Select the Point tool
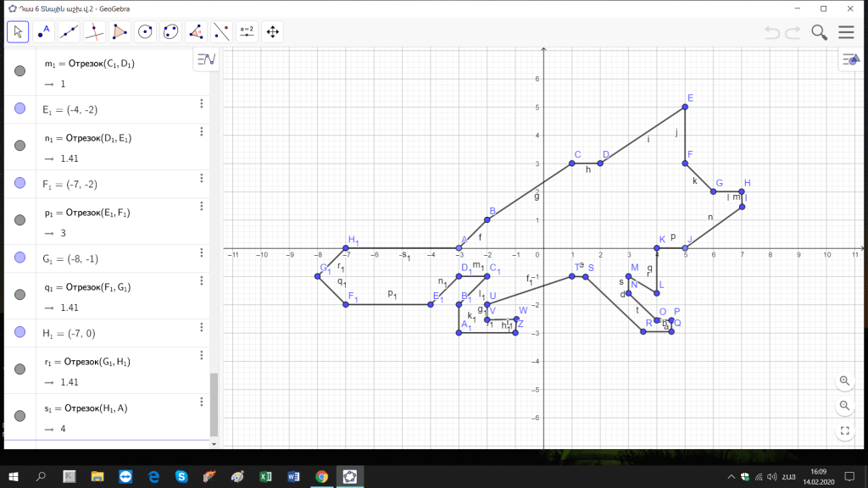This screenshot has height=488, width=868. [x=43, y=32]
